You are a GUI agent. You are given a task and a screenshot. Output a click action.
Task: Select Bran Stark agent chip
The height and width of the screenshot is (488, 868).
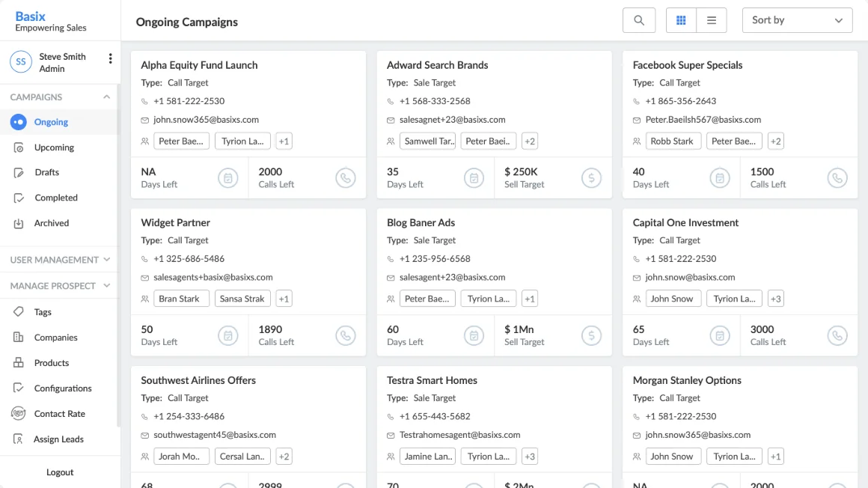pos(182,299)
